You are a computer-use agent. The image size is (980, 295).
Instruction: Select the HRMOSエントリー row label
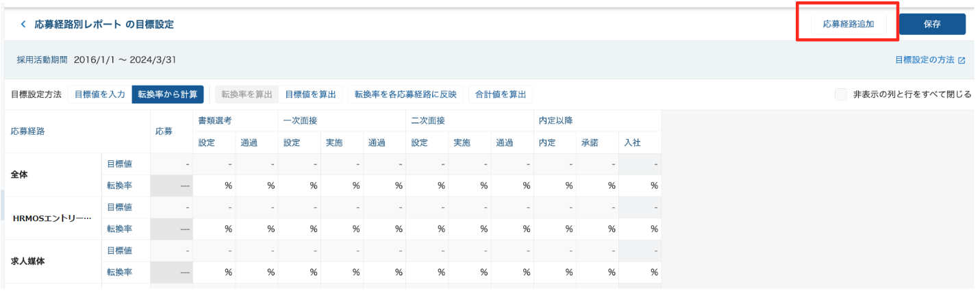pos(52,218)
